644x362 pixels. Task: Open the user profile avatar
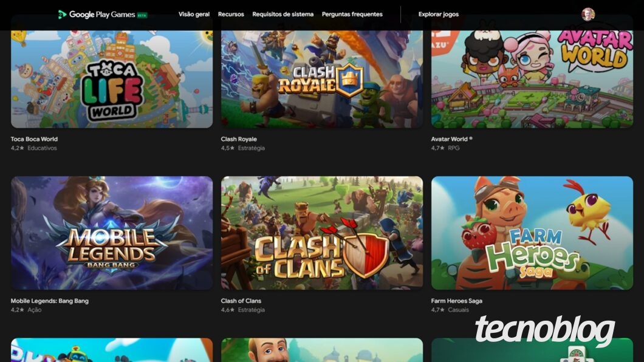(x=588, y=14)
